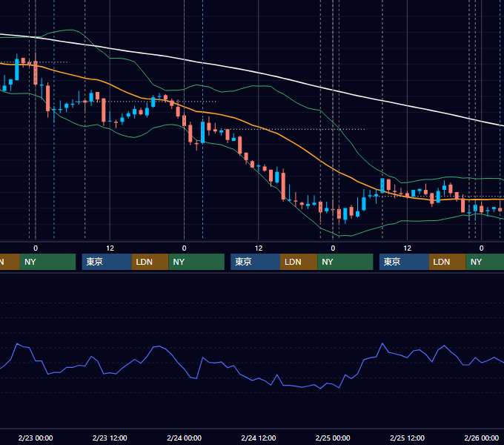Select the 2/26 00:00 date label
504x445 pixels.
482,438
